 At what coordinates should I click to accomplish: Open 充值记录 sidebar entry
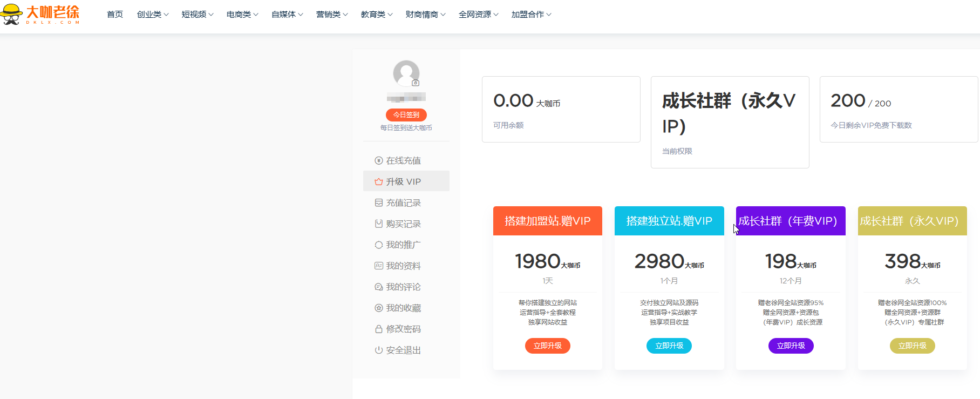(x=406, y=202)
